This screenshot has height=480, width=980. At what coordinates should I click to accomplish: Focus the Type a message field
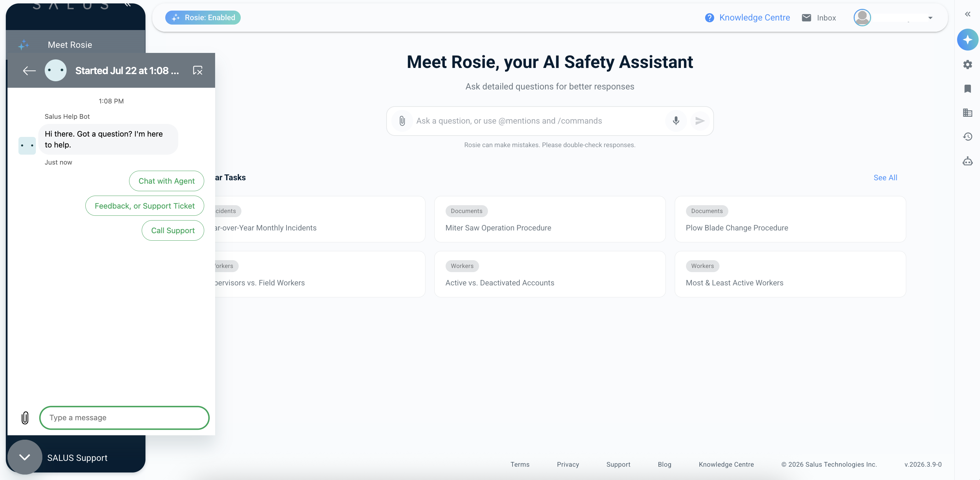124,418
